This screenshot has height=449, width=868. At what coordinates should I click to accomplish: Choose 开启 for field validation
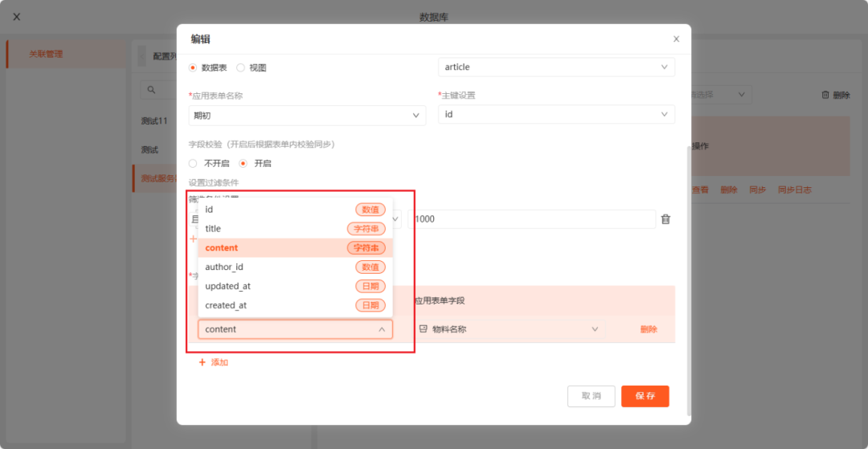243,164
